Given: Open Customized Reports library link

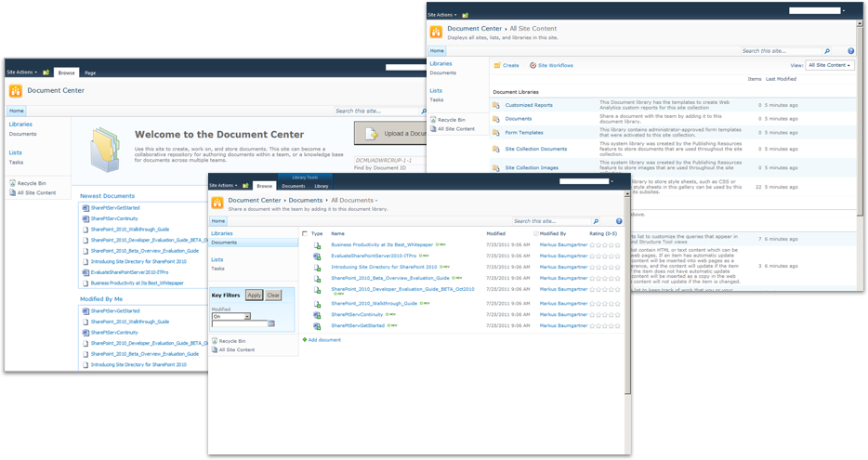Looking at the screenshot, I should (529, 105).
